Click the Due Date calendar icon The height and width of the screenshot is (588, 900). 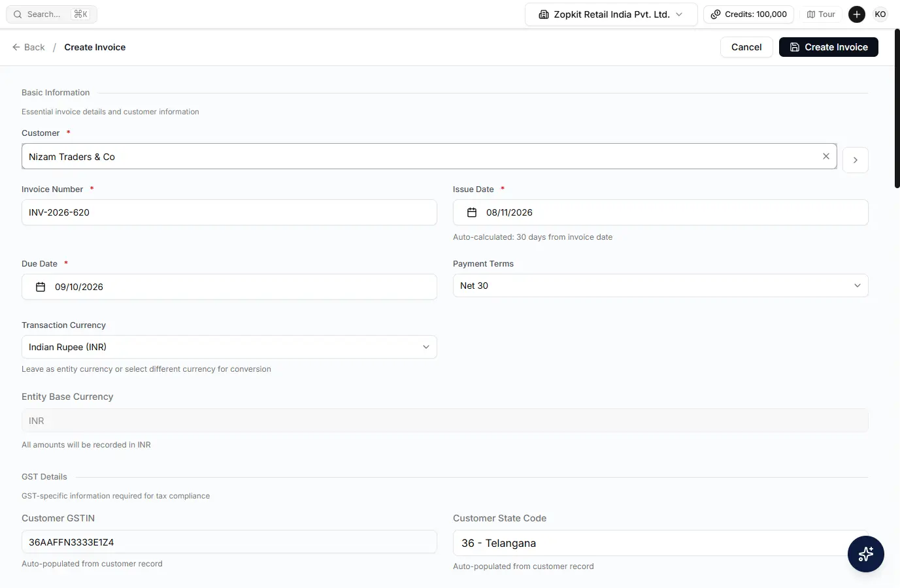click(41, 287)
